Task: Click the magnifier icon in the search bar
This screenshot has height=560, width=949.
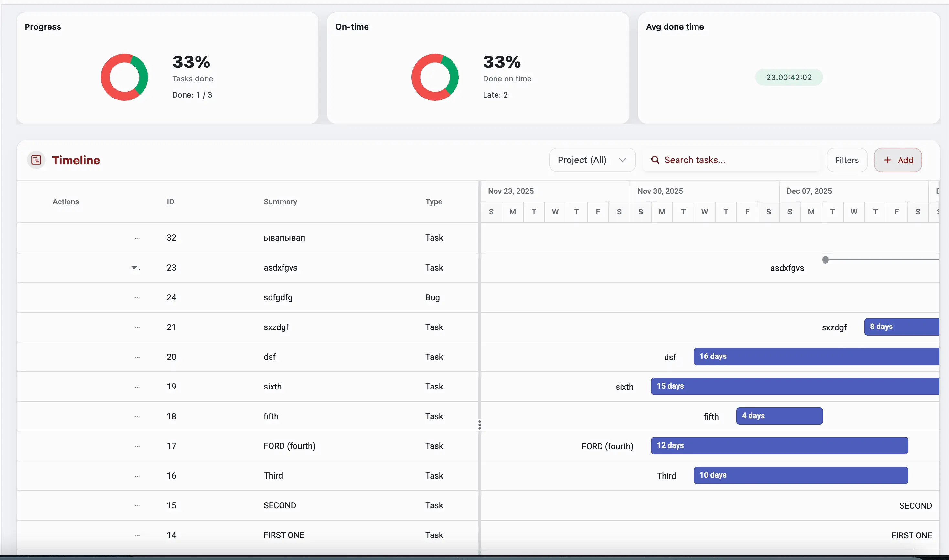Action: [656, 160]
